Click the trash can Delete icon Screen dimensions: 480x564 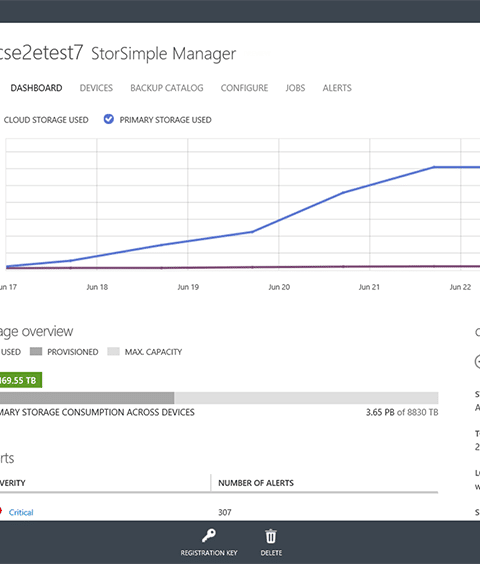coord(271,536)
